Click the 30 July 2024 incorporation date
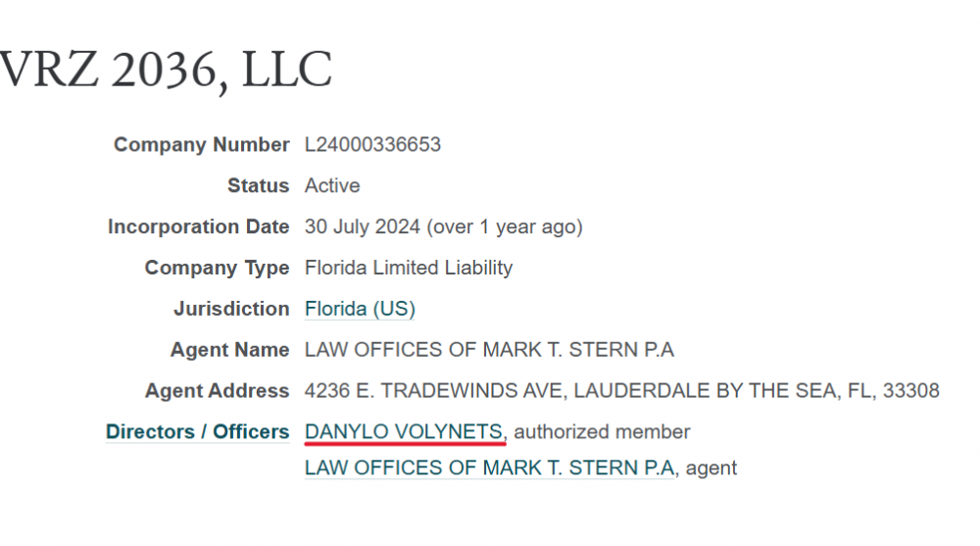980x546 pixels. point(364,226)
